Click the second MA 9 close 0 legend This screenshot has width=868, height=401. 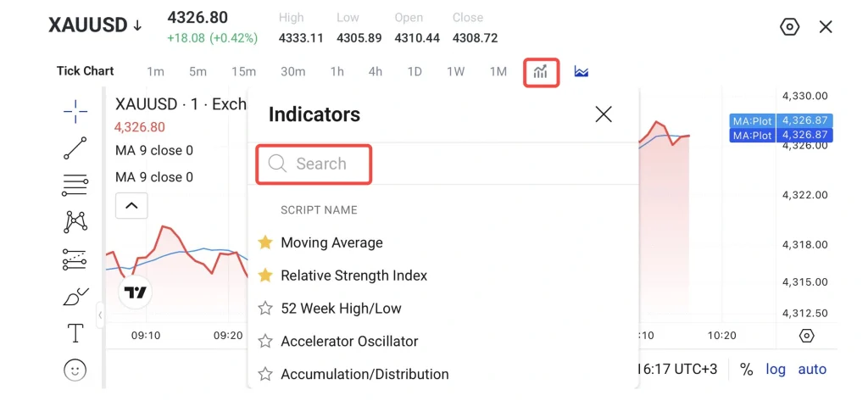[x=154, y=177]
